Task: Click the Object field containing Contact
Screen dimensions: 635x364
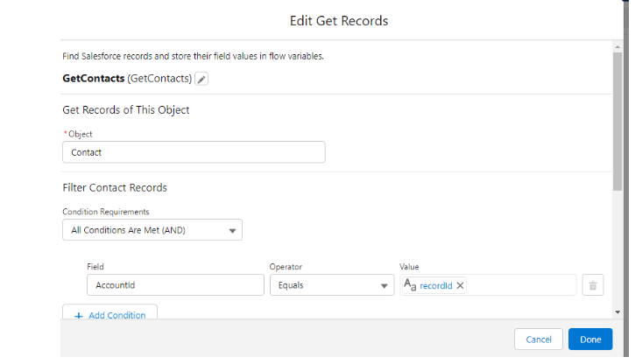Action: 194,152
